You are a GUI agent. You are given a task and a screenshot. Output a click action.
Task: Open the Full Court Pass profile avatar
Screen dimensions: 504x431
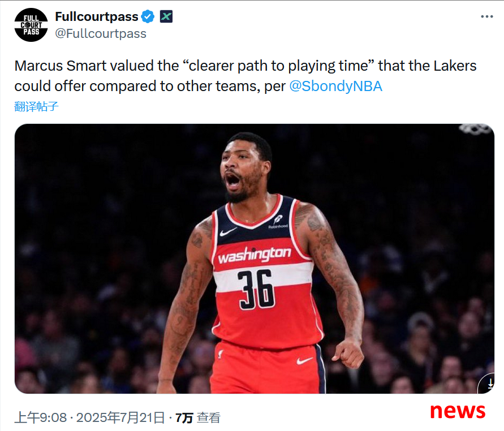click(x=31, y=25)
